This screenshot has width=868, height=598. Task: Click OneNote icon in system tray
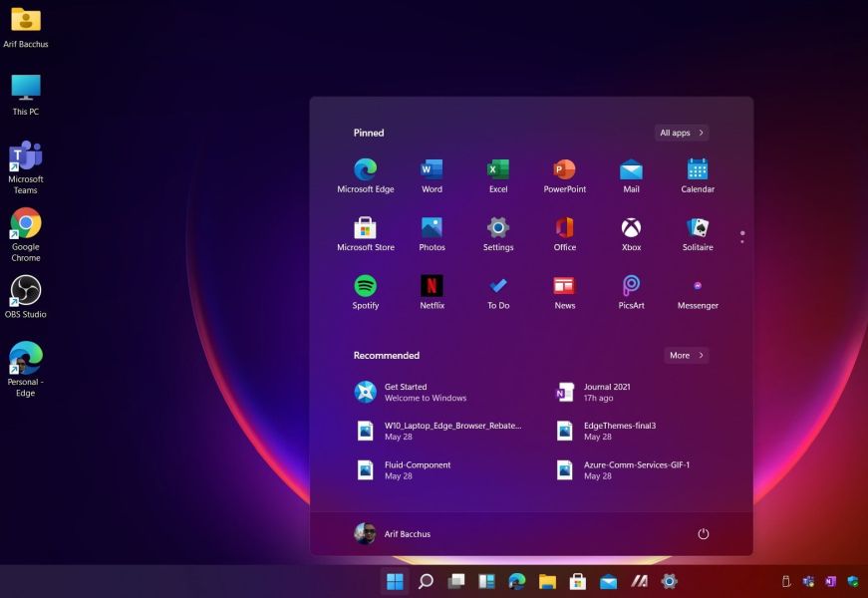pos(830,581)
